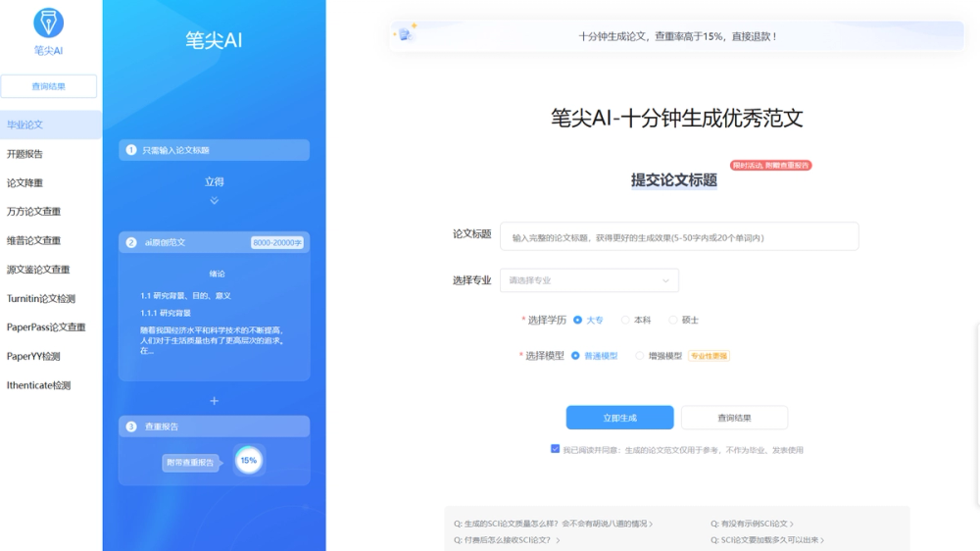Choose 增强模型 radio option
The width and height of the screenshot is (980, 551).
[x=639, y=356]
